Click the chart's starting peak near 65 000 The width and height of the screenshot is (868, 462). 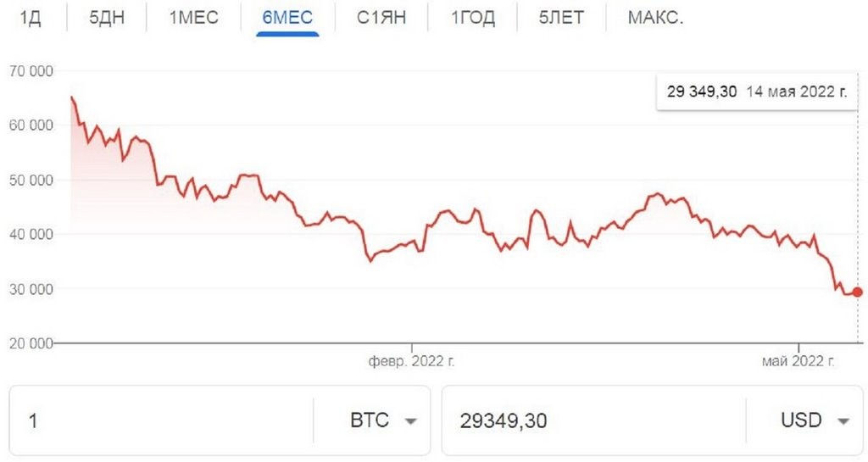point(71,98)
